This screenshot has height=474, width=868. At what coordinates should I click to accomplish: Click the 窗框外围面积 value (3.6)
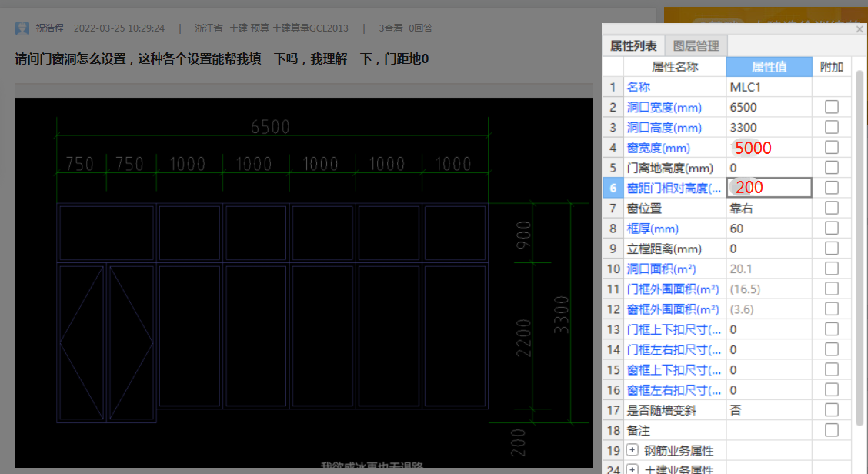(x=769, y=309)
